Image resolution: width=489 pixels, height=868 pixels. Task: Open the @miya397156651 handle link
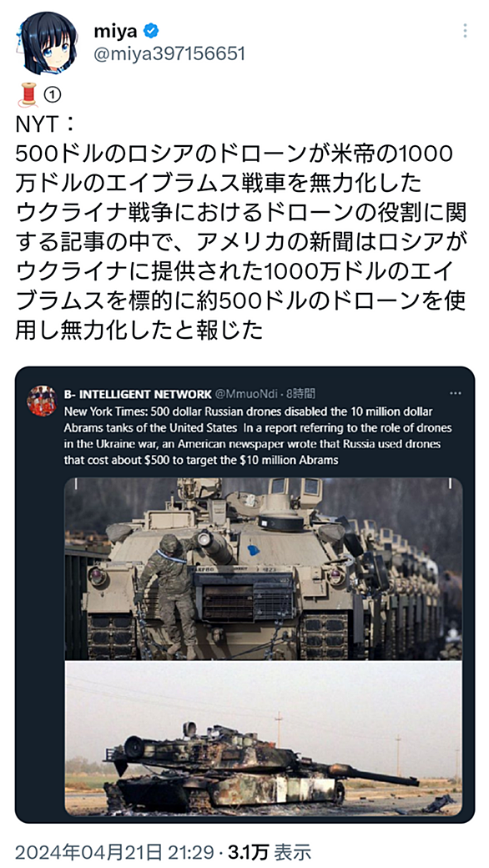tap(169, 54)
